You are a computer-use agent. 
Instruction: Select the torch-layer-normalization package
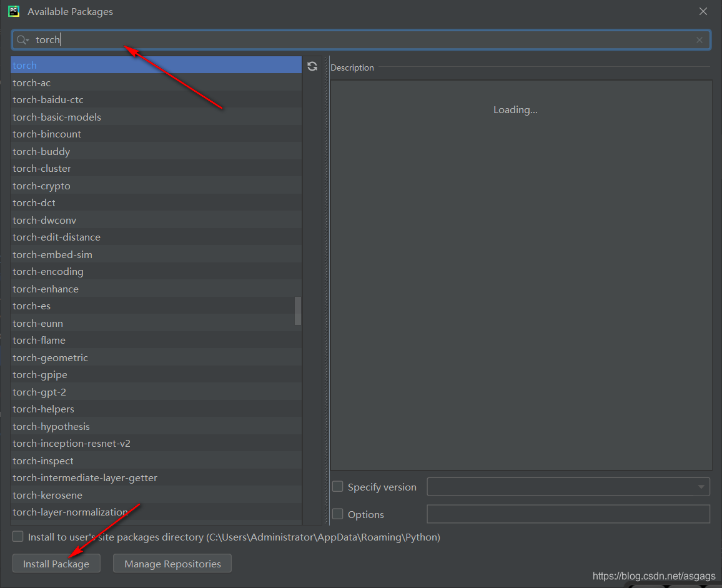[x=156, y=512]
